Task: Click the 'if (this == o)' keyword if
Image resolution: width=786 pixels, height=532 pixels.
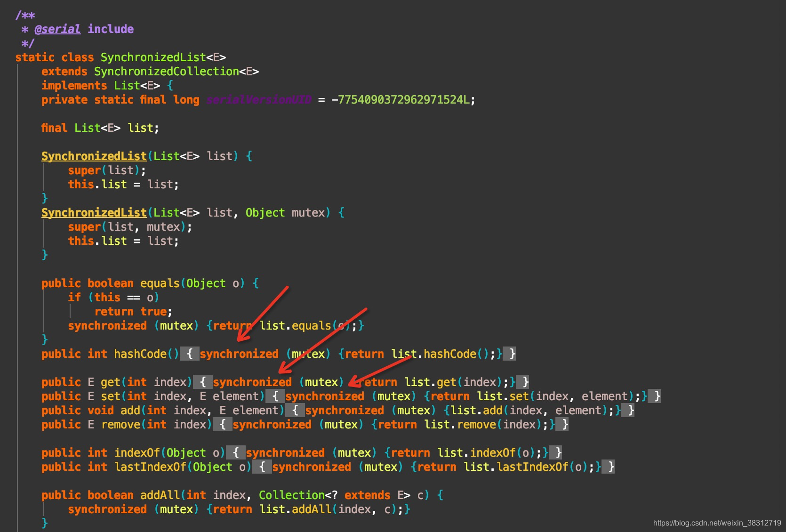Action: click(74, 298)
